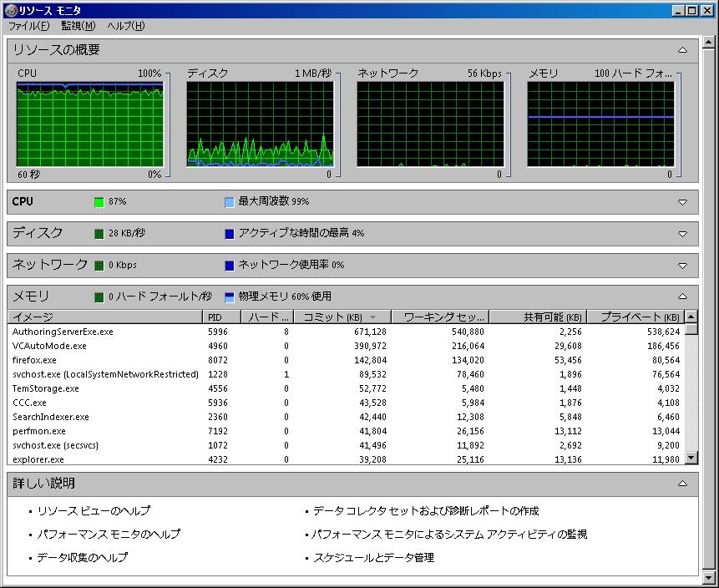This screenshot has height=588, width=719.
Task: Open the 監視(M) menu
Action: 78,26
